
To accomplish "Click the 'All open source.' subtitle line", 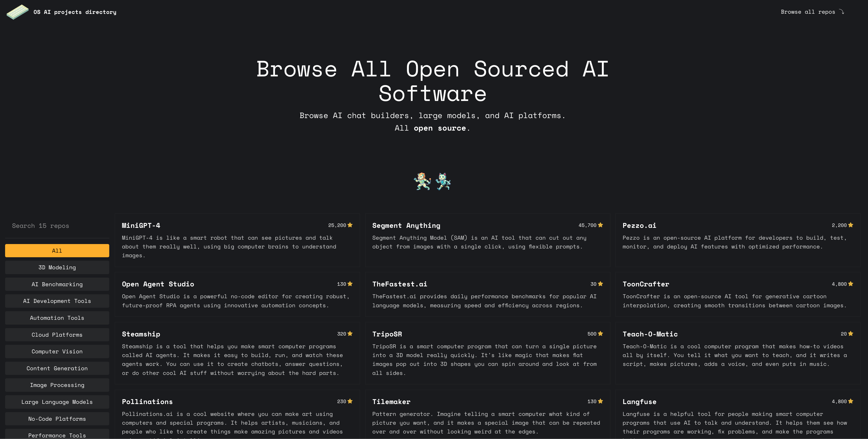I will tap(432, 128).
